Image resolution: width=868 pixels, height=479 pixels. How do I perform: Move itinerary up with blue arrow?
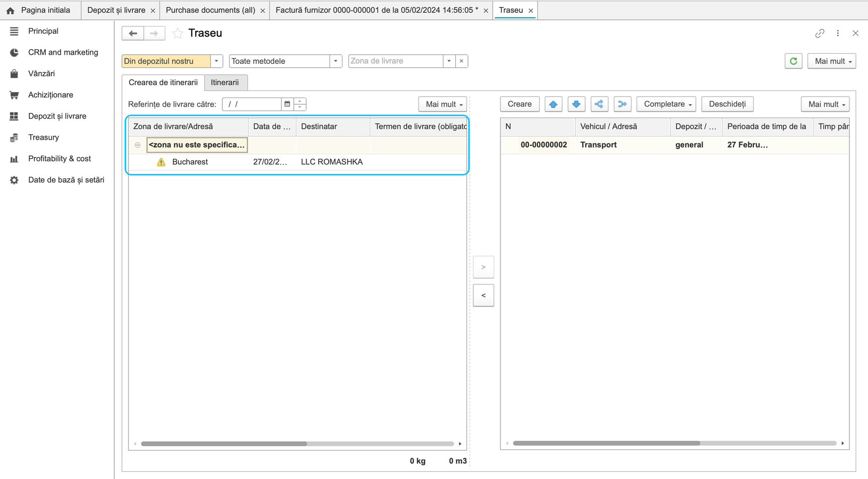pos(553,104)
